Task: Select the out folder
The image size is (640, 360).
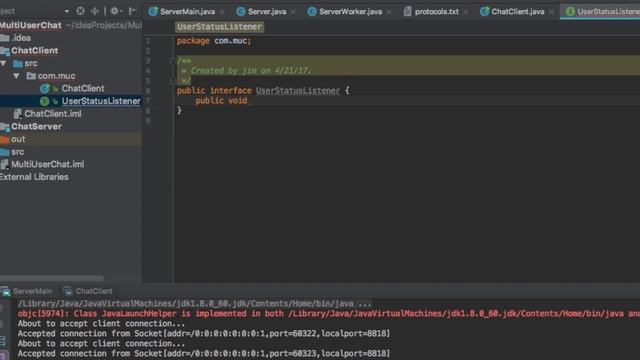Action: tap(18, 139)
